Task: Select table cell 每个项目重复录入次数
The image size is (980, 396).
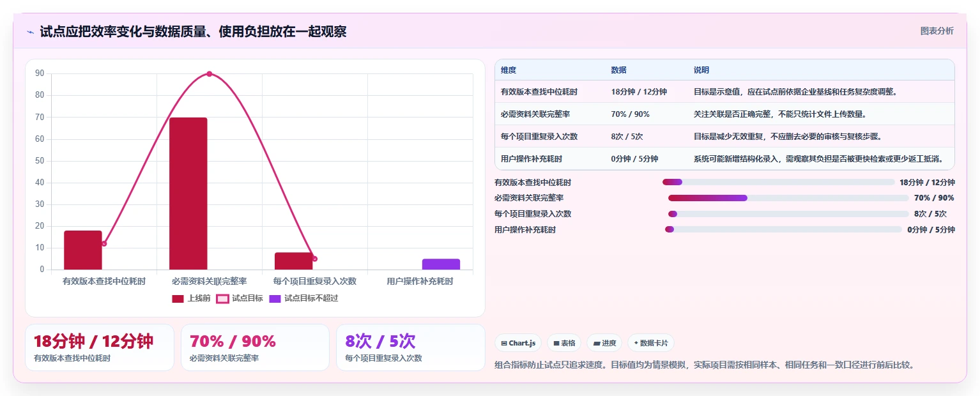Action: [x=539, y=136]
